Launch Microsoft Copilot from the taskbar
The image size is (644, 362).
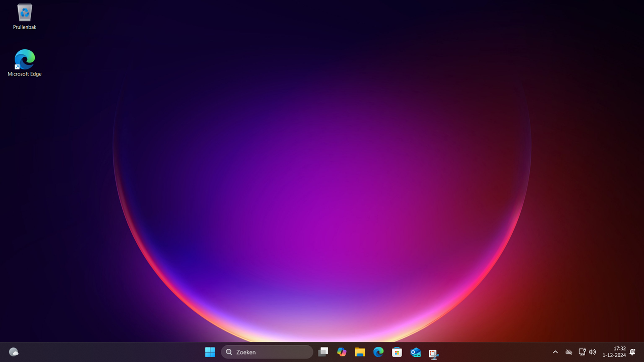click(x=342, y=352)
